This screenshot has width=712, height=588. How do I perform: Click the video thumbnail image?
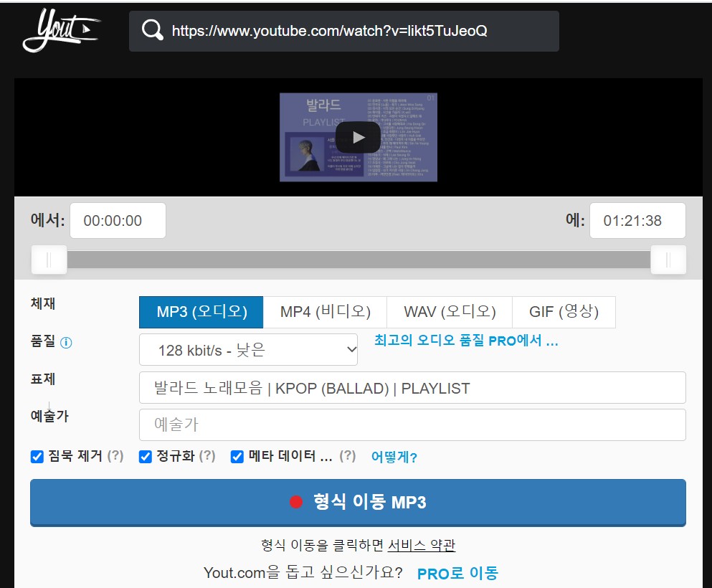point(359,137)
